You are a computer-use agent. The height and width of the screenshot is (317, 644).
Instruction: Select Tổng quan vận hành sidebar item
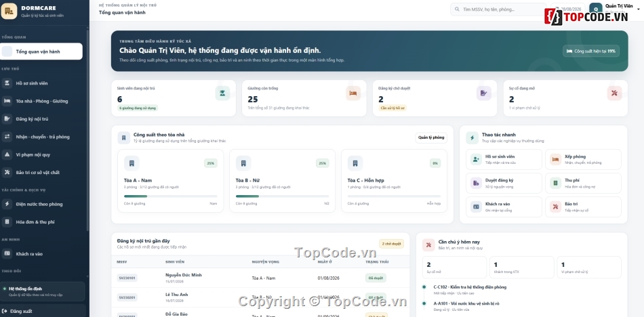click(x=41, y=51)
